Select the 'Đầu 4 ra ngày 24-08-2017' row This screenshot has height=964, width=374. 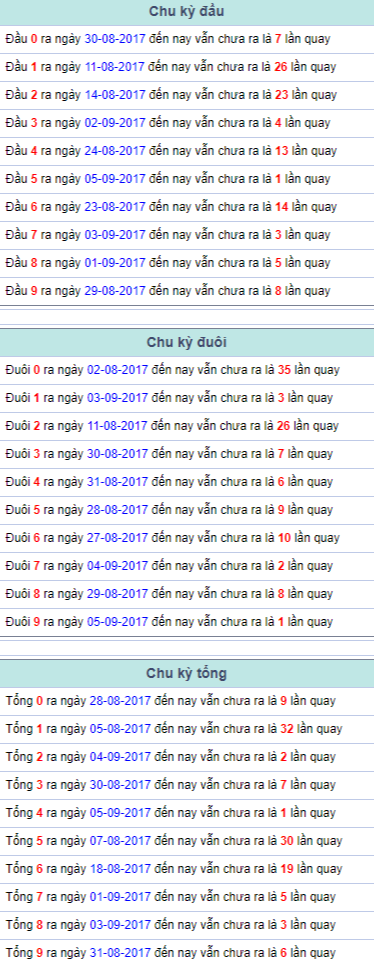(187, 151)
